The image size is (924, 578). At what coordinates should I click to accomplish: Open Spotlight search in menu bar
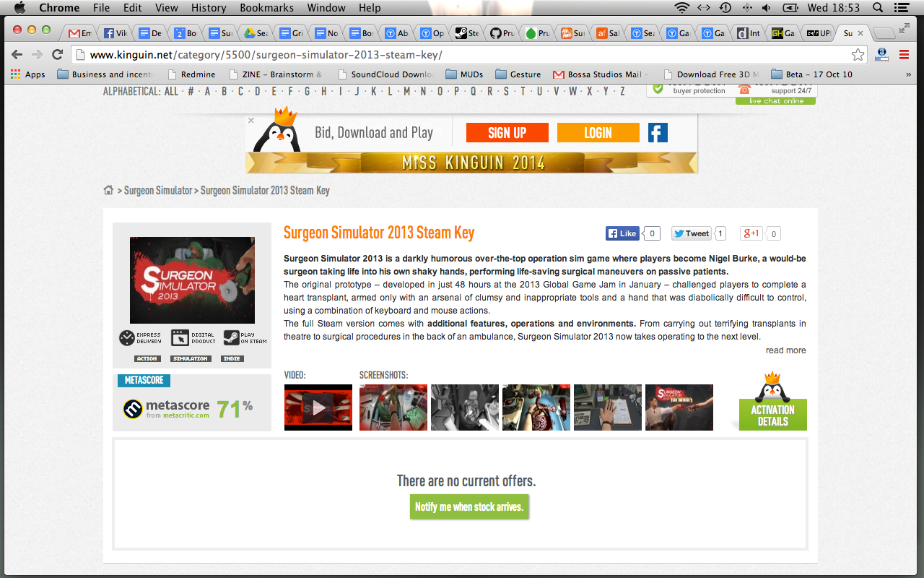(878, 8)
